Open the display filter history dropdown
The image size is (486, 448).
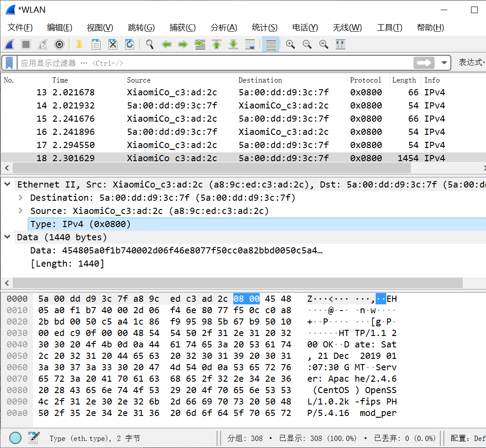coord(444,63)
